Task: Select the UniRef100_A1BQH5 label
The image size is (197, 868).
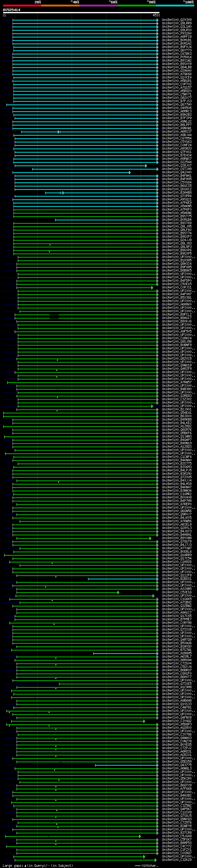Action: tap(176, 653)
